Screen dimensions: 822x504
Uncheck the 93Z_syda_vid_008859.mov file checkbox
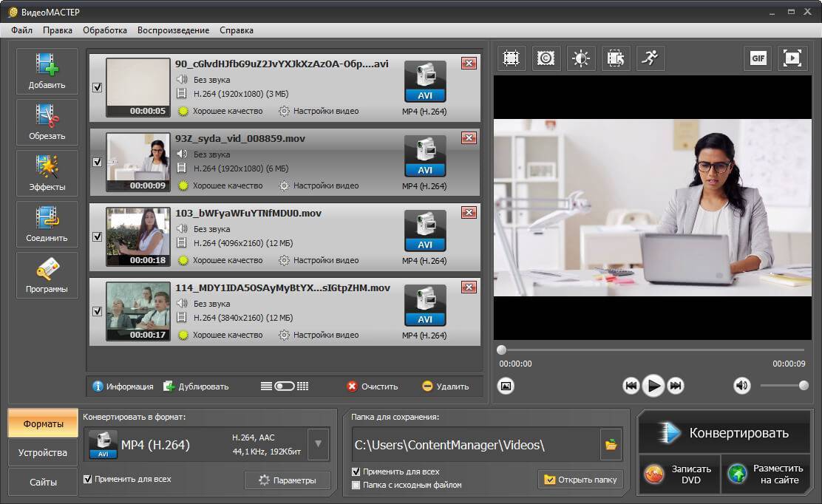pyautogui.click(x=97, y=162)
